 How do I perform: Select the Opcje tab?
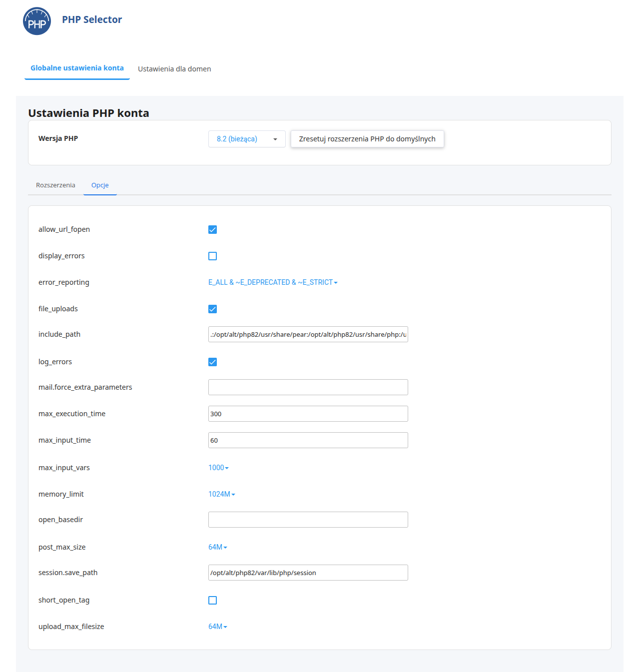point(100,185)
